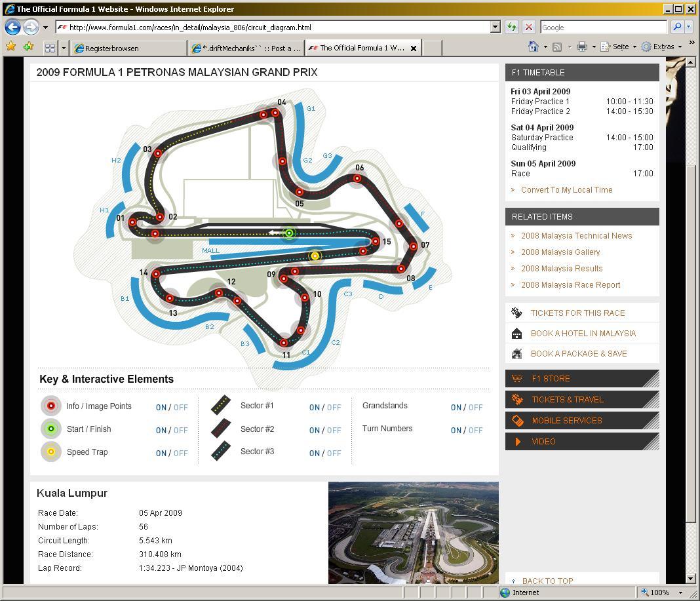Turn Grandstands display OFF
This screenshot has width=700, height=601.
pos(475,407)
